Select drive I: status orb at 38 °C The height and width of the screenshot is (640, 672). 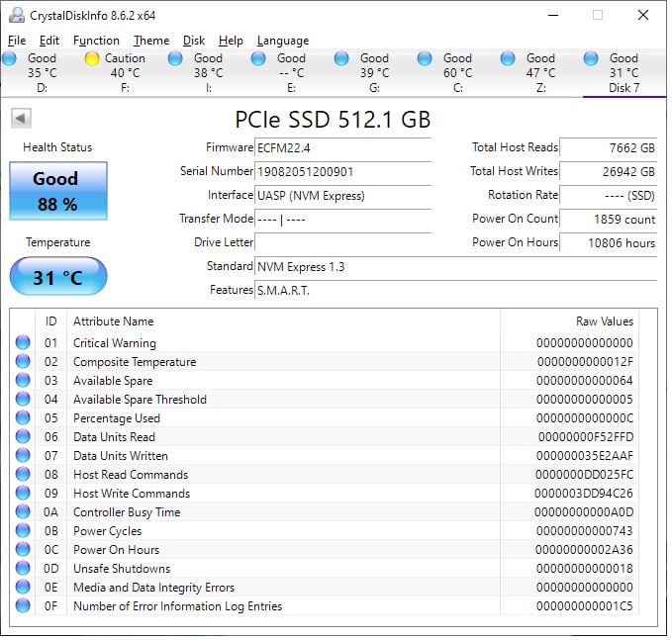tap(175, 57)
